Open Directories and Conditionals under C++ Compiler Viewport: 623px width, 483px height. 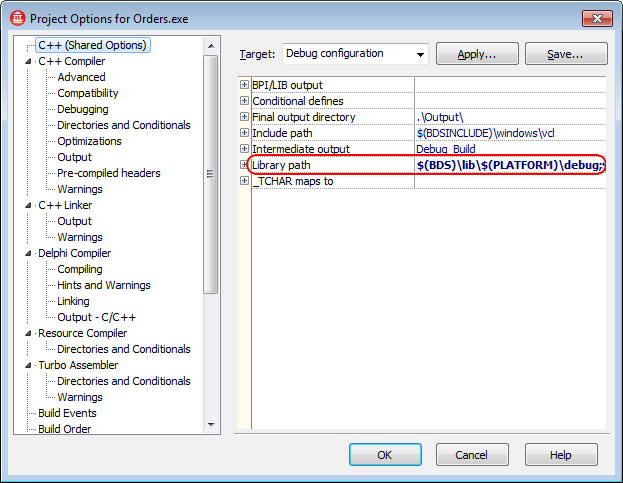[124, 125]
